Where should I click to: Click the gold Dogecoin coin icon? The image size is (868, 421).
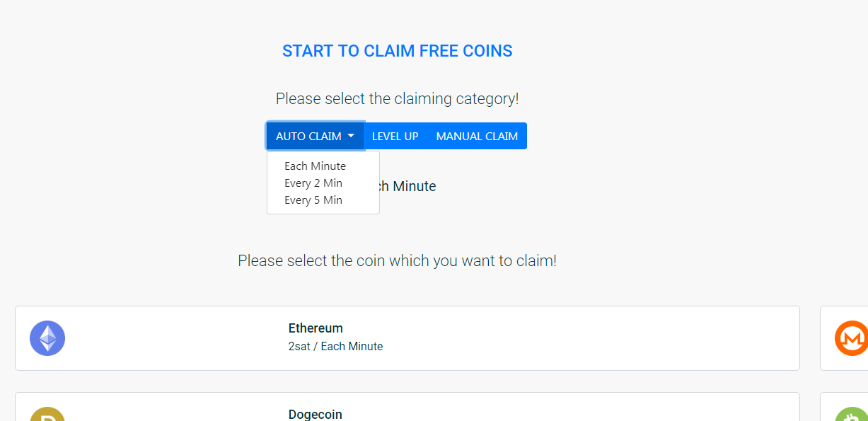tap(47, 414)
